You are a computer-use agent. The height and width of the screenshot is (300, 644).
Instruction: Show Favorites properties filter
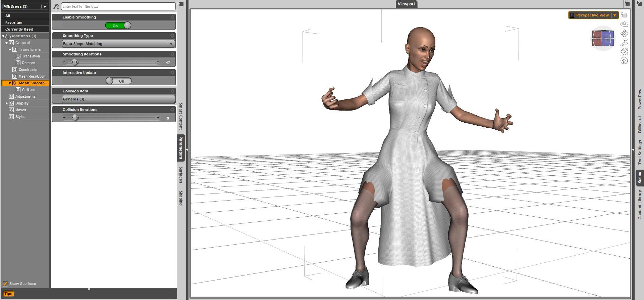25,23
